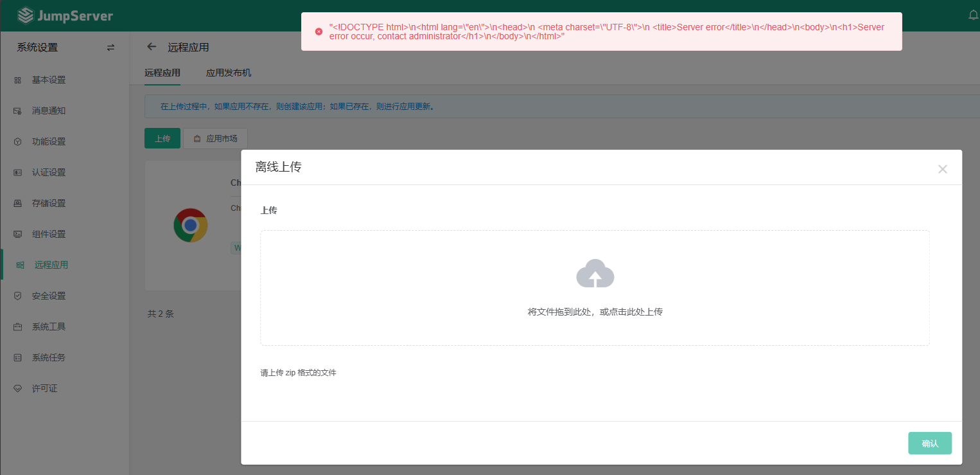Screen dimensions: 980x475
Task: Click the 远程应用 page title
Action: (188, 47)
